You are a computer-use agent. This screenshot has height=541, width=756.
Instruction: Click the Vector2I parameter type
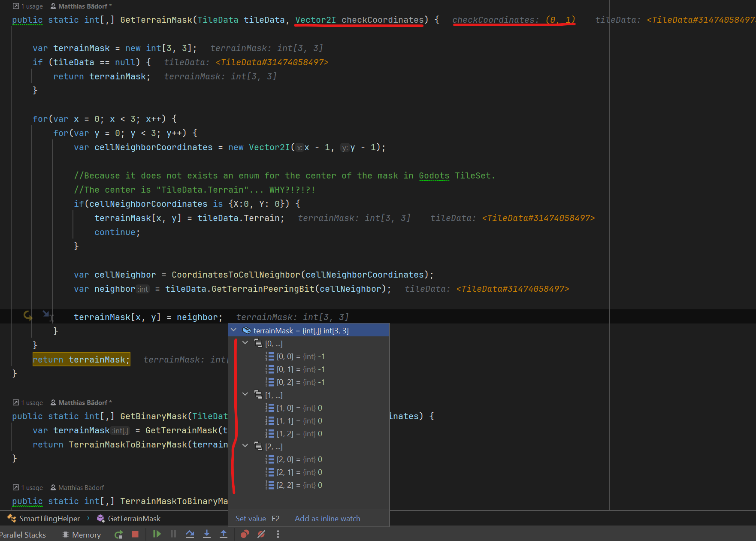pos(316,20)
